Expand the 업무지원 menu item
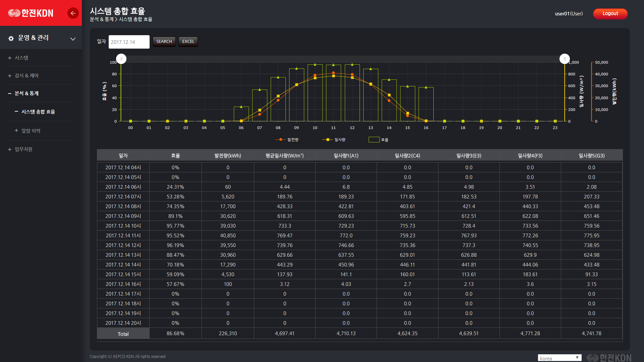 coord(20,149)
